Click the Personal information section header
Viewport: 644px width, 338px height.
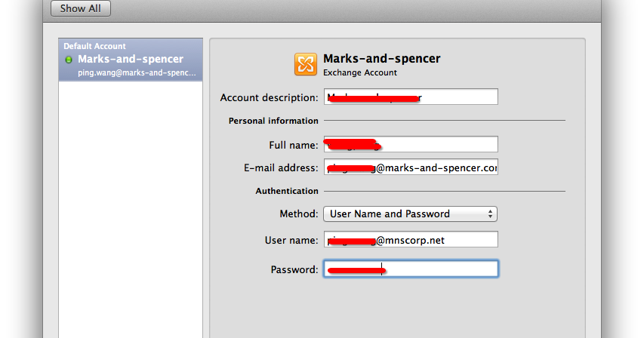pos(273,121)
